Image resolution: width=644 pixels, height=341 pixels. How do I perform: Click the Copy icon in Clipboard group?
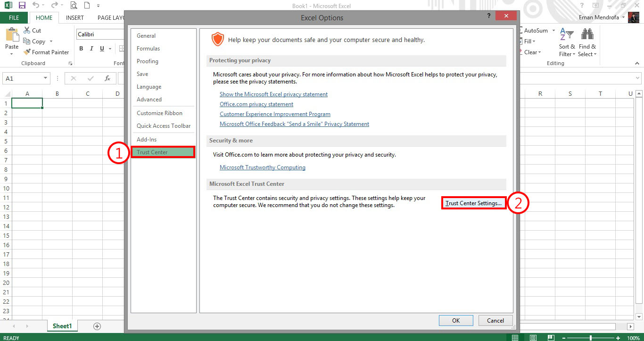pyautogui.click(x=27, y=42)
